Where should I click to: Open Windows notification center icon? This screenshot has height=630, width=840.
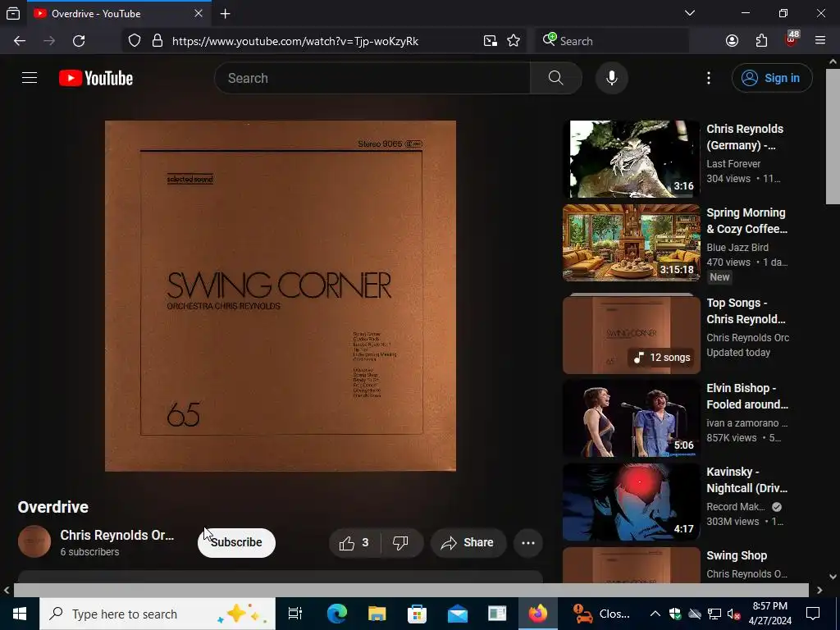[813, 614]
